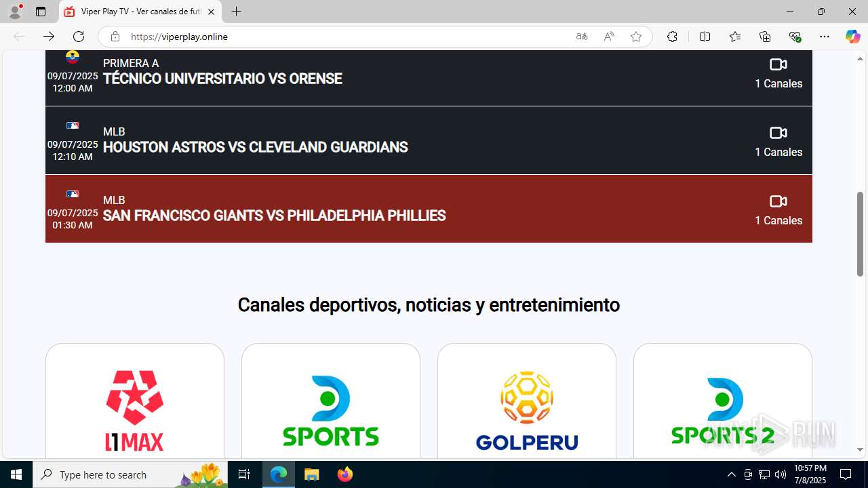Open the volume control icon
The image size is (868, 488).
pyautogui.click(x=781, y=474)
